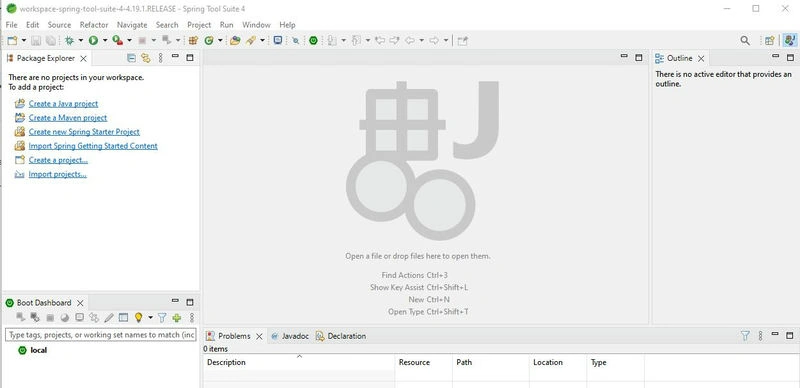Click the Import projects... link

58,174
